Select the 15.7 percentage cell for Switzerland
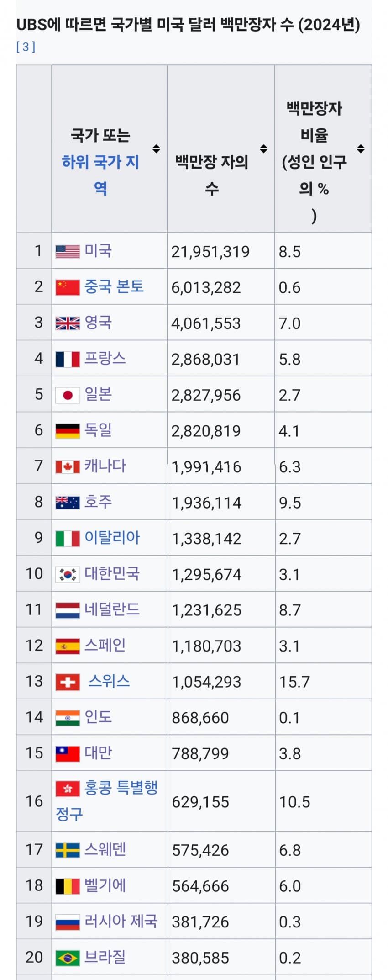This screenshot has width=388, height=980. pyautogui.click(x=323, y=681)
